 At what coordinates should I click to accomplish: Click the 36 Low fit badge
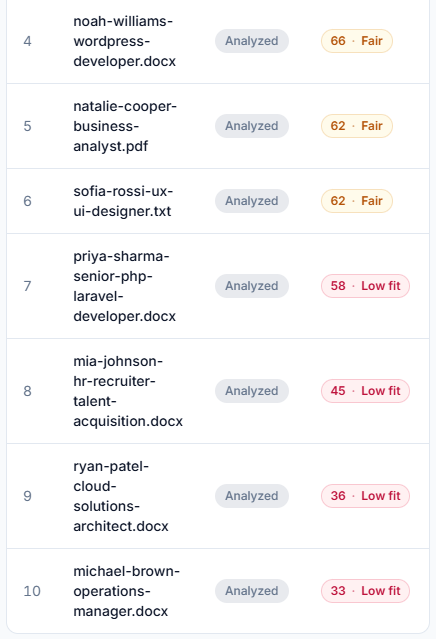click(x=365, y=496)
